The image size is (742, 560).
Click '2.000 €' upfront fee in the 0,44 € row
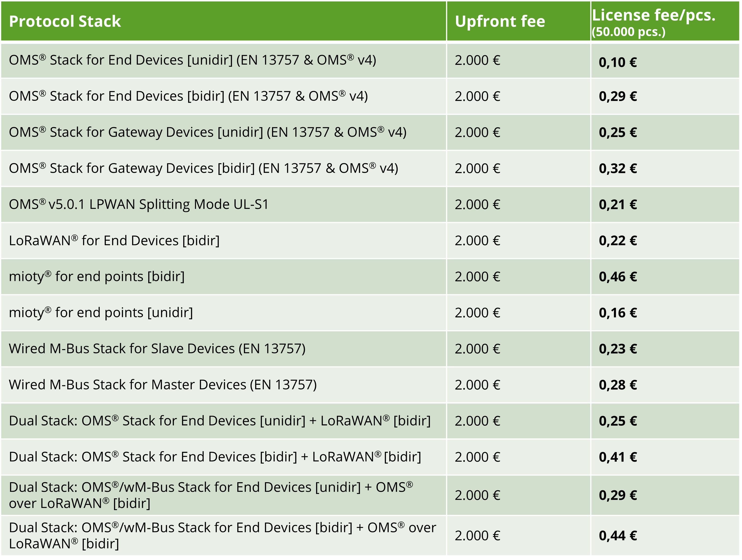click(477, 536)
